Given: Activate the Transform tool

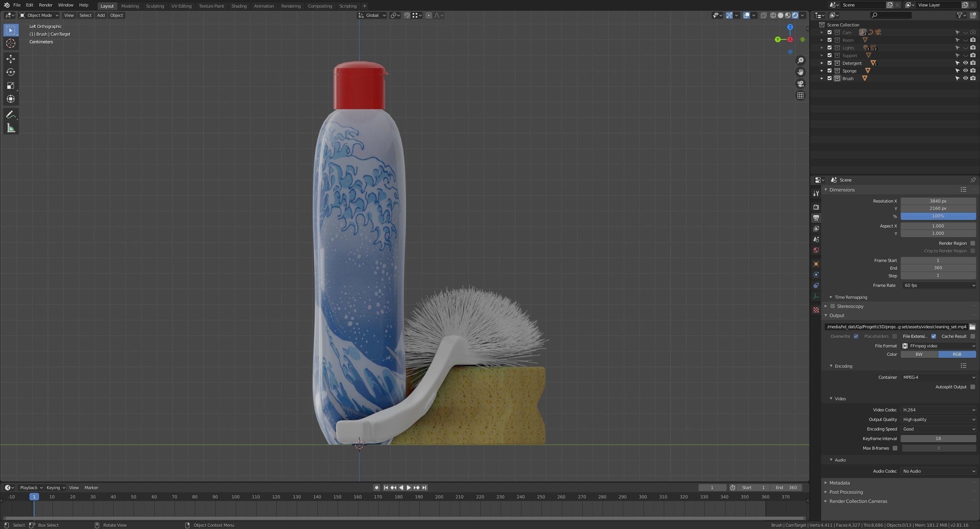Looking at the screenshot, I should [11, 99].
